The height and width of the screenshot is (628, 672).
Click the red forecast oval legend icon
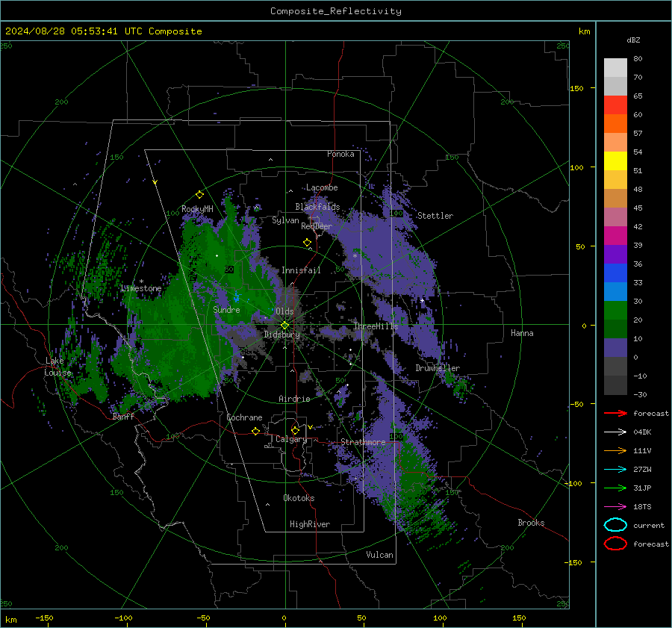(x=615, y=544)
